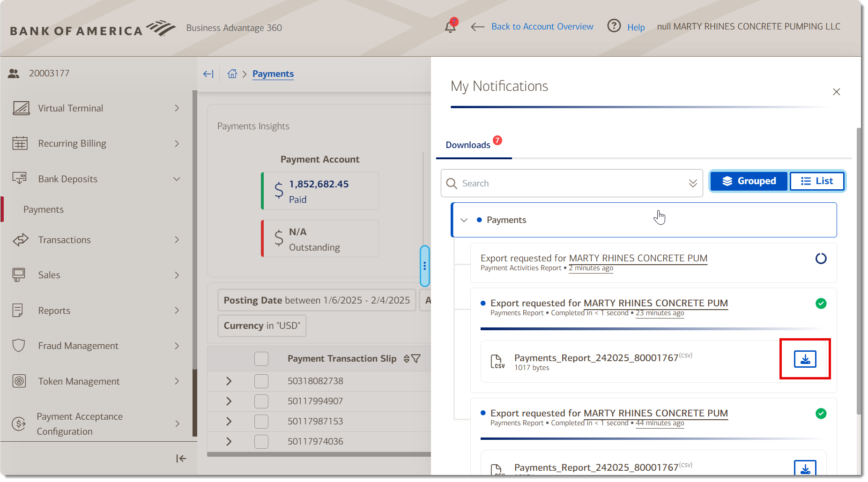Click the Token Management icon

coord(19,381)
